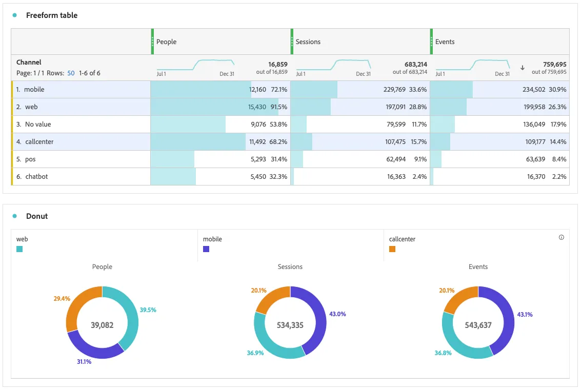Screen dimensions: 582x392
Task: Click the info icon in the Donut panel
Action: 561,237
